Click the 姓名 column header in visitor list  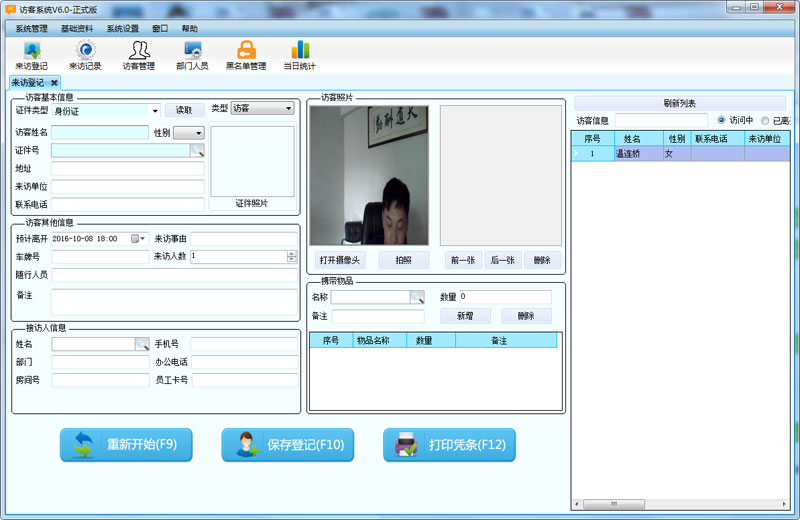[638, 139]
